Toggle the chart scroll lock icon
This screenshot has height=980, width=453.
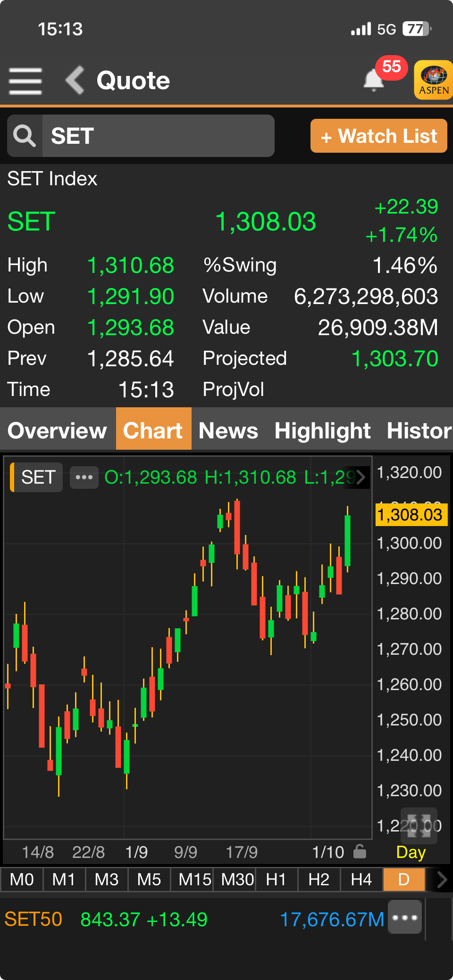pyautogui.click(x=360, y=852)
